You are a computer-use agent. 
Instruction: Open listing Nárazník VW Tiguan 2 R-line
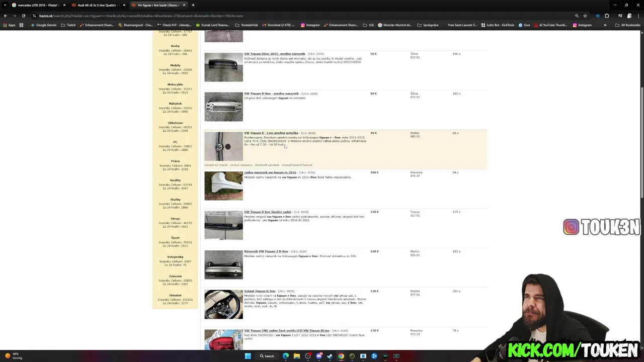coord(266,251)
